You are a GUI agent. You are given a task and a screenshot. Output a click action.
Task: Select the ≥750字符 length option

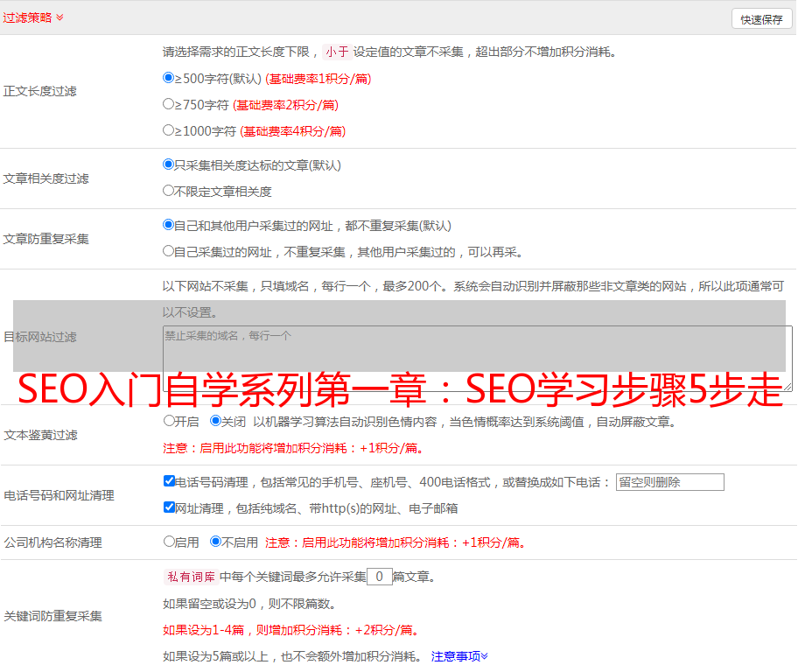coord(169,104)
